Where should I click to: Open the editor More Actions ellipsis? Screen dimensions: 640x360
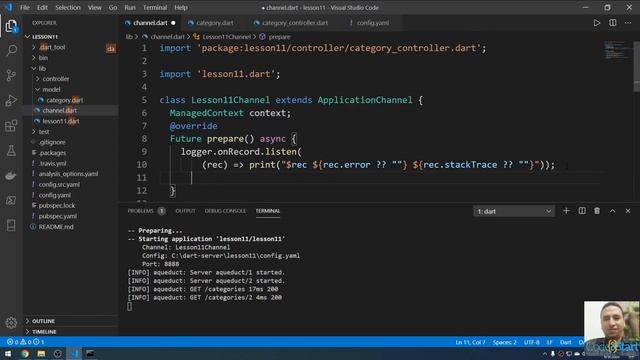(x=628, y=23)
